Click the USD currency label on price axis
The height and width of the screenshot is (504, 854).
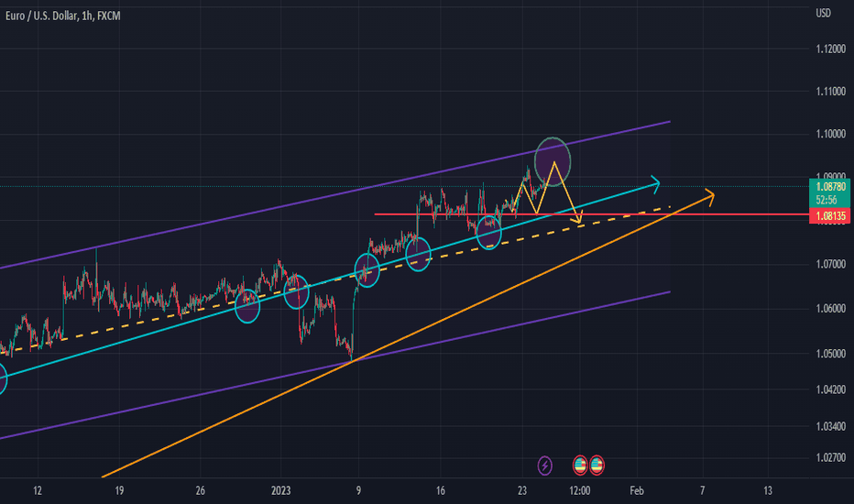point(823,13)
